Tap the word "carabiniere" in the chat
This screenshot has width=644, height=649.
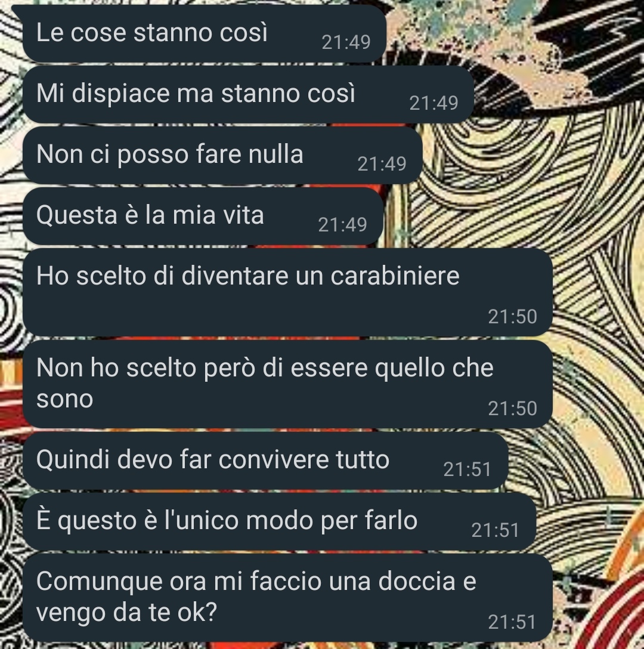click(395, 276)
